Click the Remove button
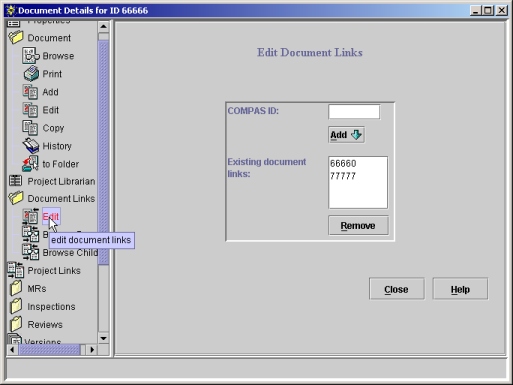Image resolution: width=513 pixels, height=385 pixels. tap(358, 226)
